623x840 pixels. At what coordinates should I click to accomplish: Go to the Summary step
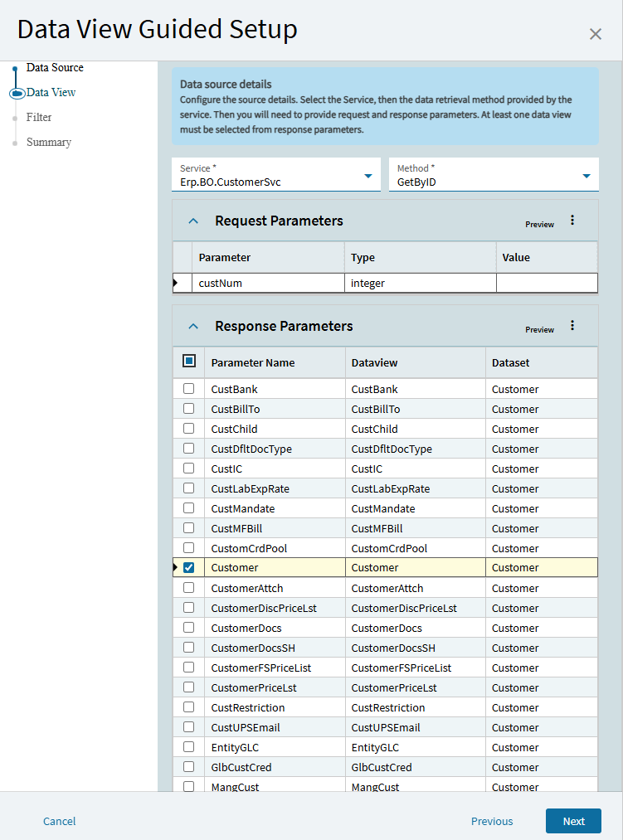48,143
